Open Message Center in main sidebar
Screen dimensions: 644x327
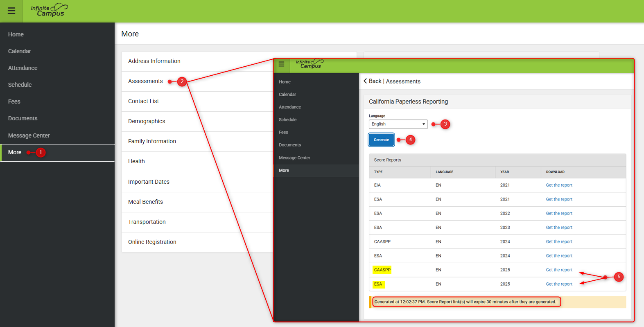[29, 135]
